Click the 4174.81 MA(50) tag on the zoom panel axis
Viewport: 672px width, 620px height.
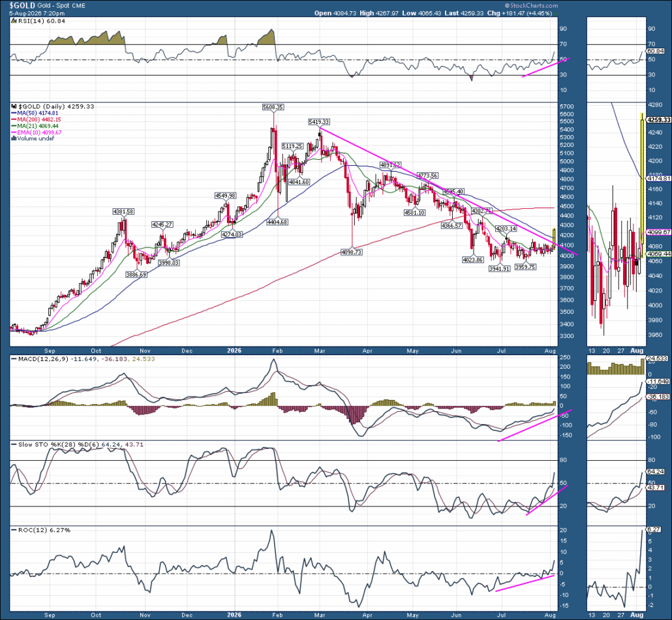point(659,178)
